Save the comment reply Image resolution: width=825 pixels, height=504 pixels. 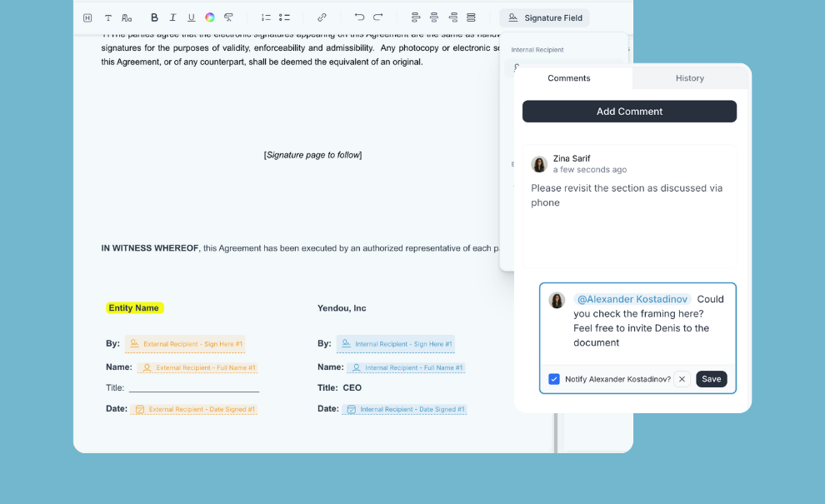point(711,379)
